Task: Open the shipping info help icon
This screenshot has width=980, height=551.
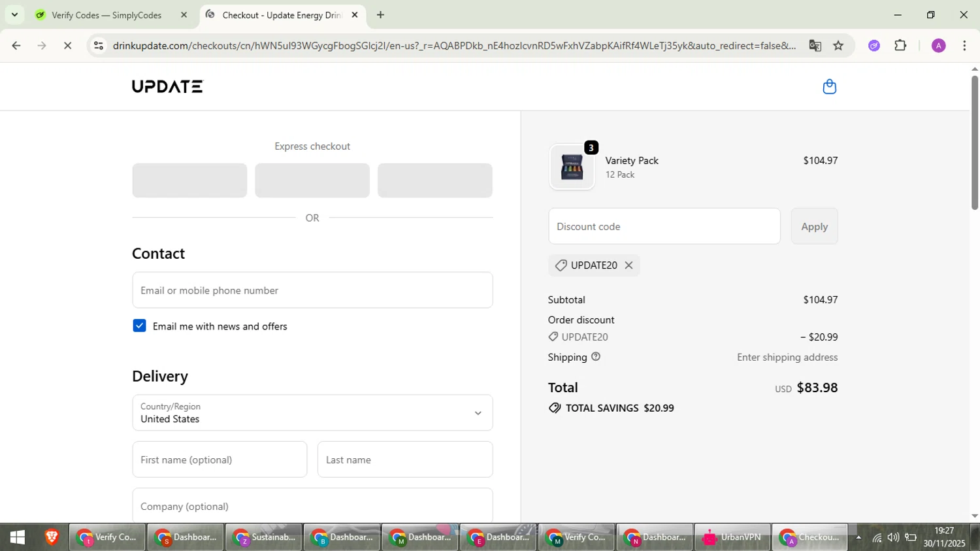Action: pos(596,357)
